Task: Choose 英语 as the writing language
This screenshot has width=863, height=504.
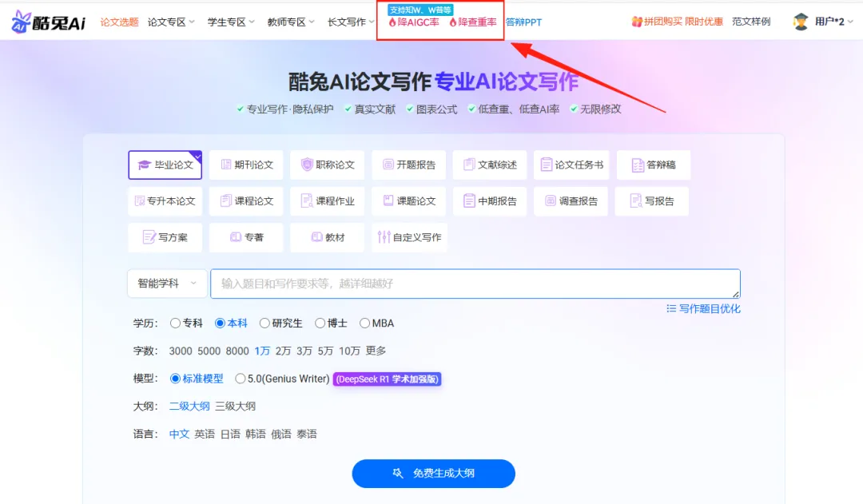Action: (x=205, y=435)
